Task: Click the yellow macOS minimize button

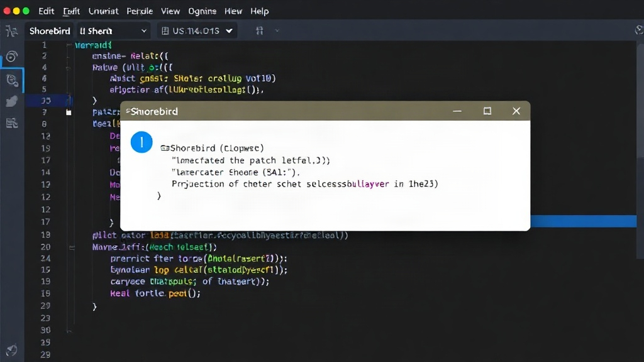Action: [x=16, y=11]
